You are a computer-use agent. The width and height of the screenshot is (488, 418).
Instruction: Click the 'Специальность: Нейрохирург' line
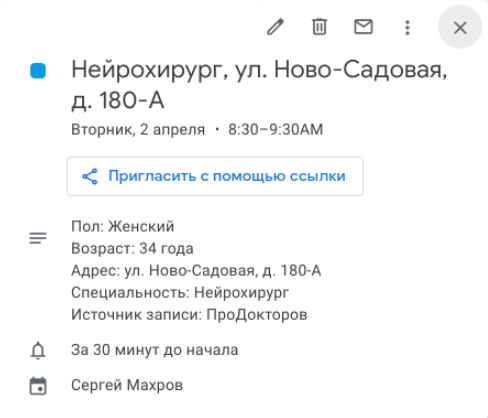180,293
